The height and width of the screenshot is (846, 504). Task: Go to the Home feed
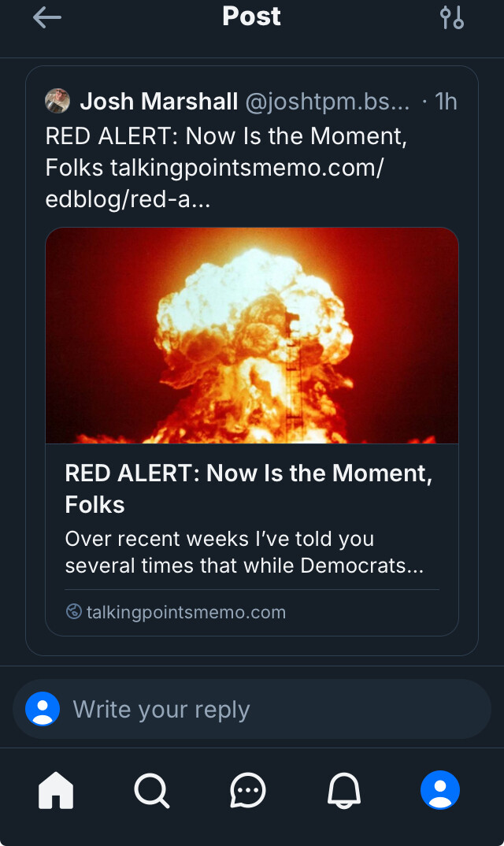coord(56,790)
